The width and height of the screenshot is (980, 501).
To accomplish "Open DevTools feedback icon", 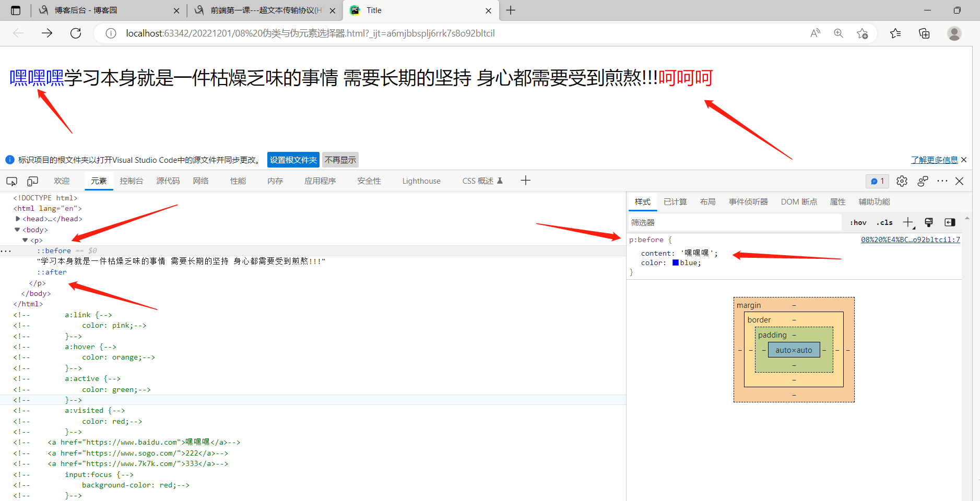I will pos(923,181).
